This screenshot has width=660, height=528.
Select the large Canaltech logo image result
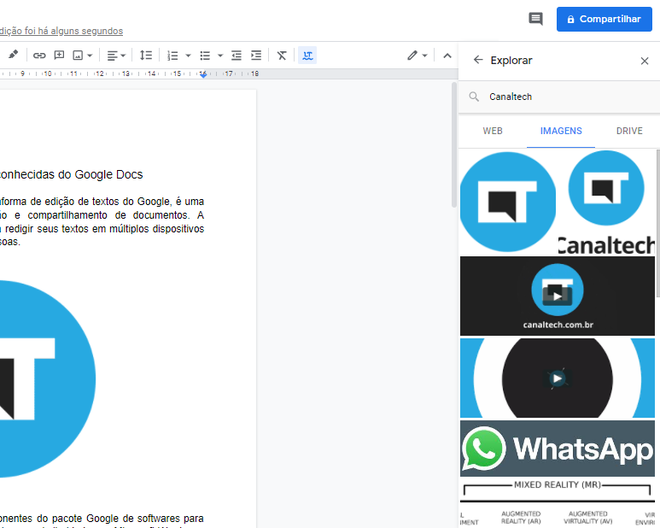pyautogui.click(x=508, y=202)
